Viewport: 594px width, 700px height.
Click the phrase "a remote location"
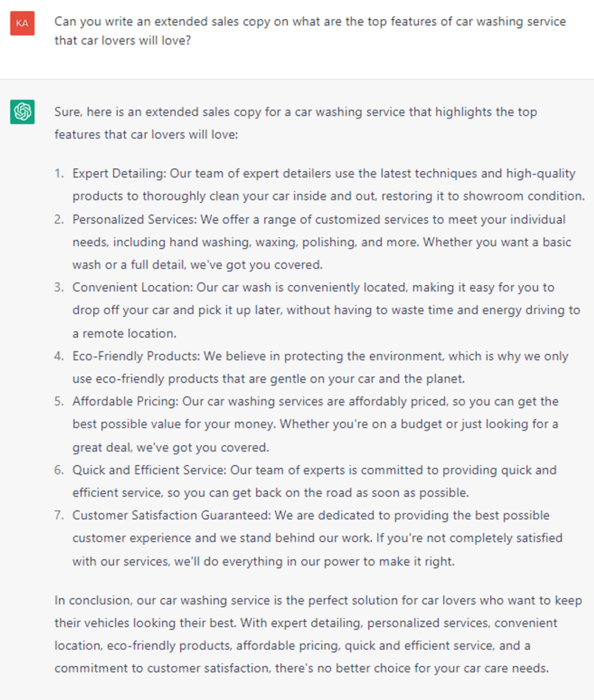(124, 334)
